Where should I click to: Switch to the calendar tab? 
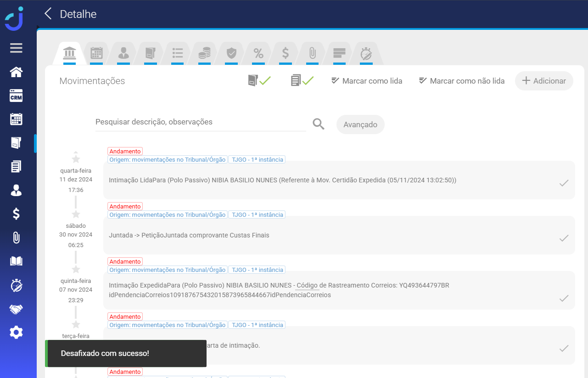96,53
